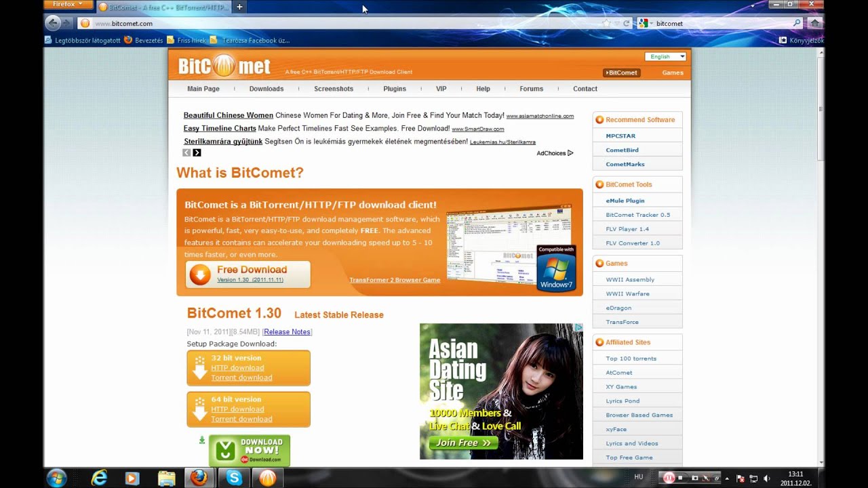The width and height of the screenshot is (868, 488).
Task: Open the Plugins navigation item
Action: (395, 89)
